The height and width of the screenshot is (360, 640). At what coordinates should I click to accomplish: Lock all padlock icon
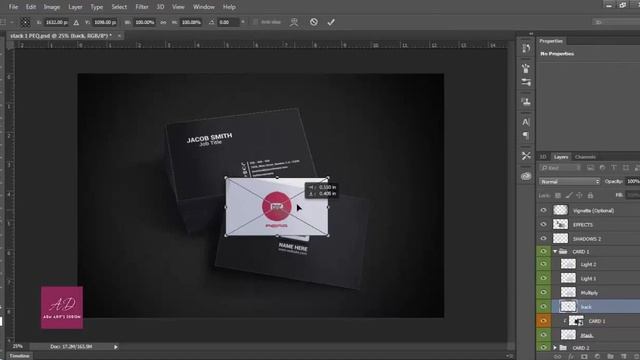(590, 196)
